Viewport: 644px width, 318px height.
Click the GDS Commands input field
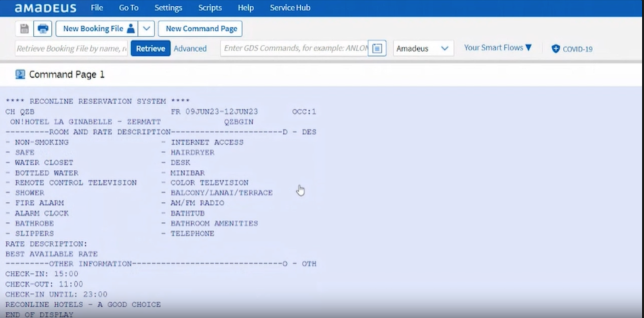click(x=294, y=48)
